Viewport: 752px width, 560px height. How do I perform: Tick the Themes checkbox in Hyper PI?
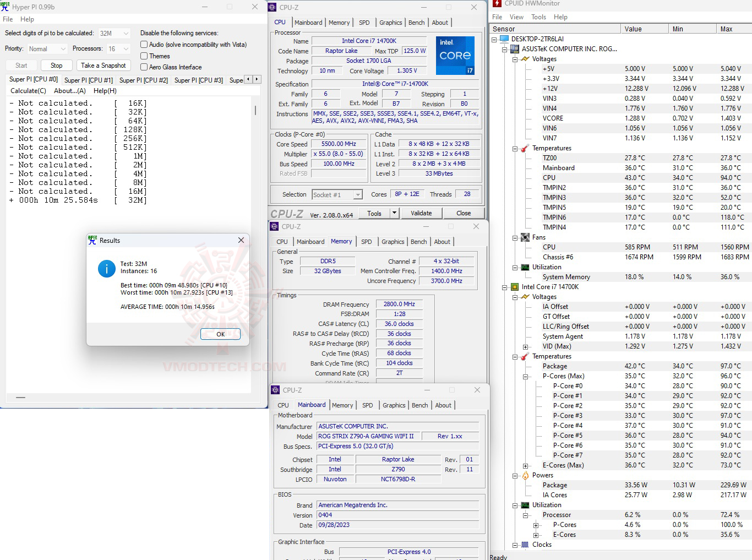[144, 56]
